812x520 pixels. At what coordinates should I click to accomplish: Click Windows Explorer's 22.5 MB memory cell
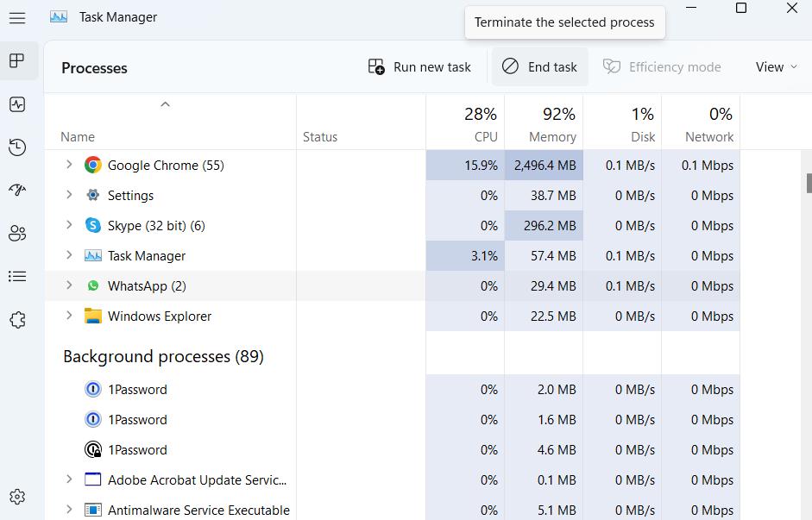(544, 316)
